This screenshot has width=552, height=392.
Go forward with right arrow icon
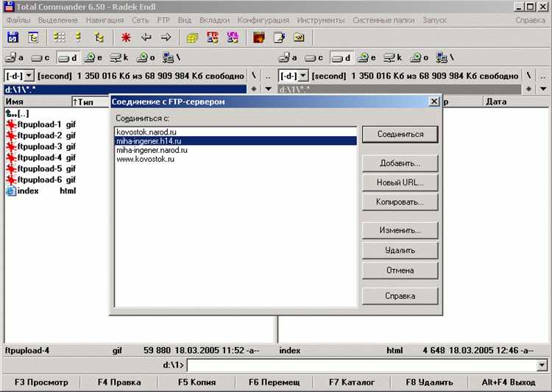pyautogui.click(x=166, y=37)
